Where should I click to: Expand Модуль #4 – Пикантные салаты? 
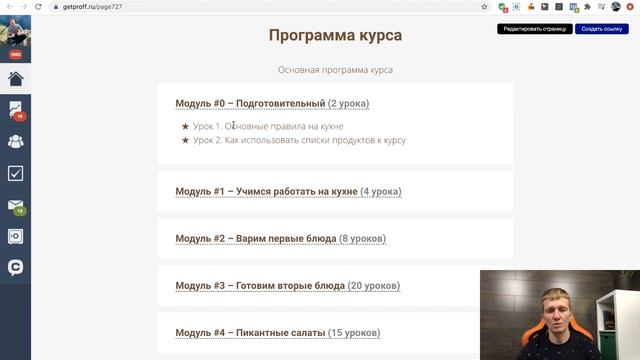pyautogui.click(x=278, y=333)
